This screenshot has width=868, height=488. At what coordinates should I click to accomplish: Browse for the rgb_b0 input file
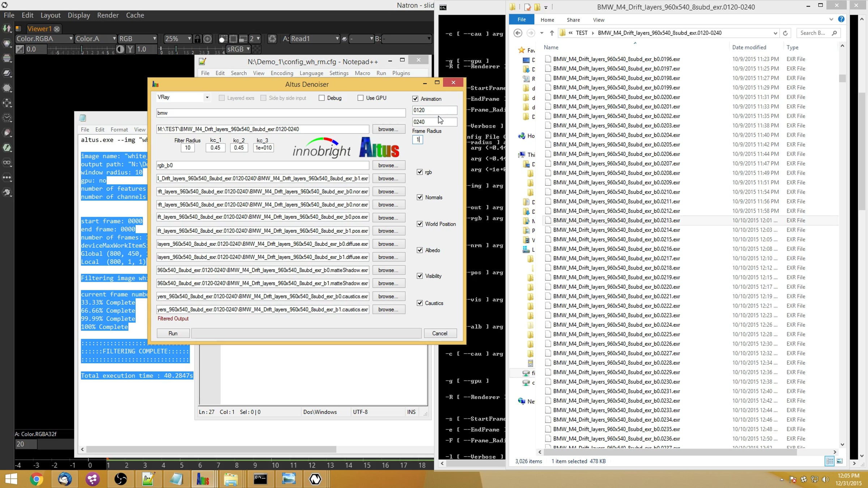coord(388,165)
